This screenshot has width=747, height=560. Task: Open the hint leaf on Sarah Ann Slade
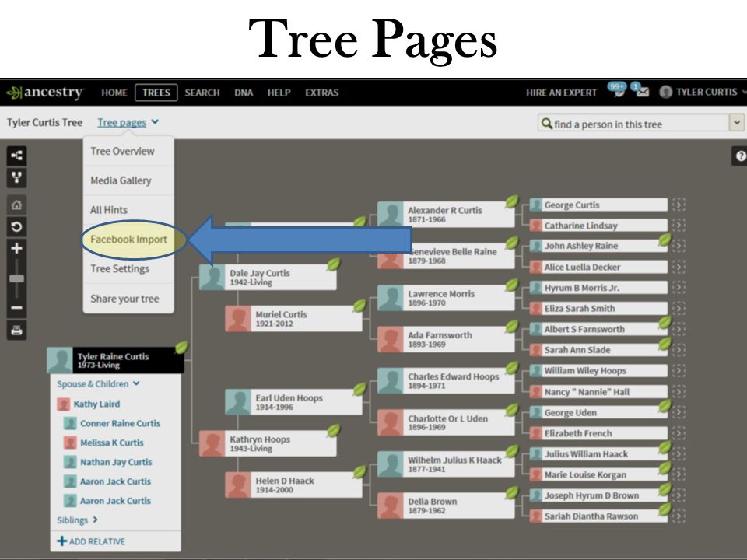(x=665, y=343)
